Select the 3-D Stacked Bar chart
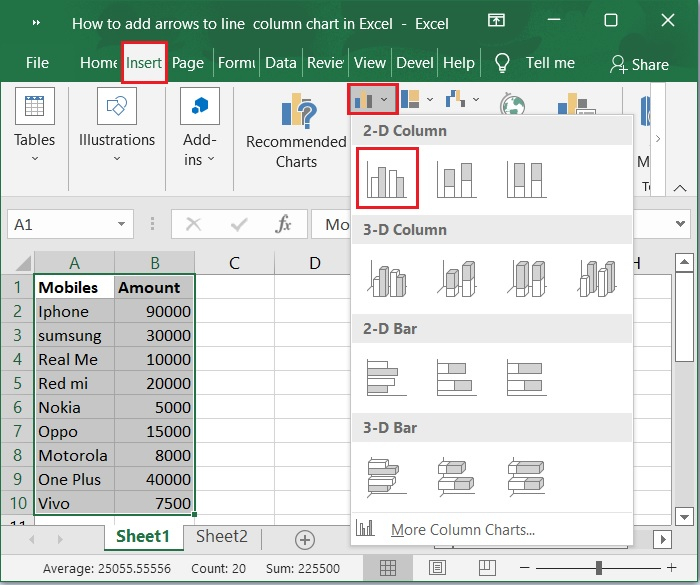Viewport: 700px width, 585px height. click(x=456, y=475)
